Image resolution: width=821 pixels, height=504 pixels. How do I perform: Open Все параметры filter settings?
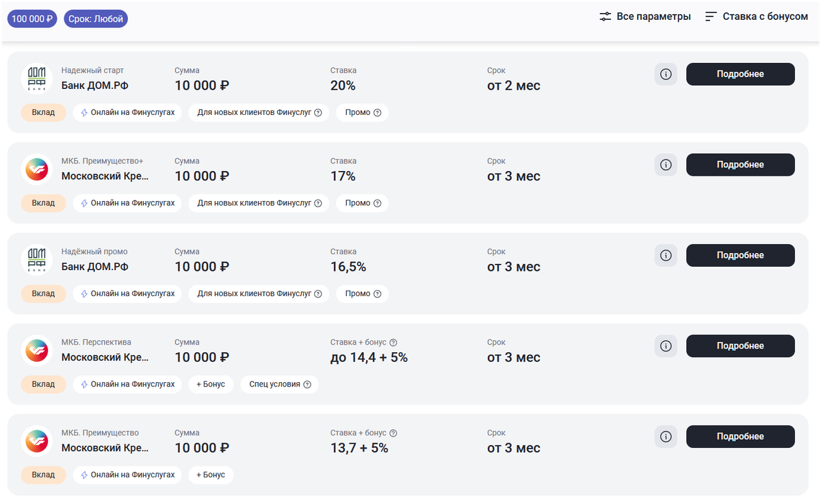pyautogui.click(x=645, y=16)
